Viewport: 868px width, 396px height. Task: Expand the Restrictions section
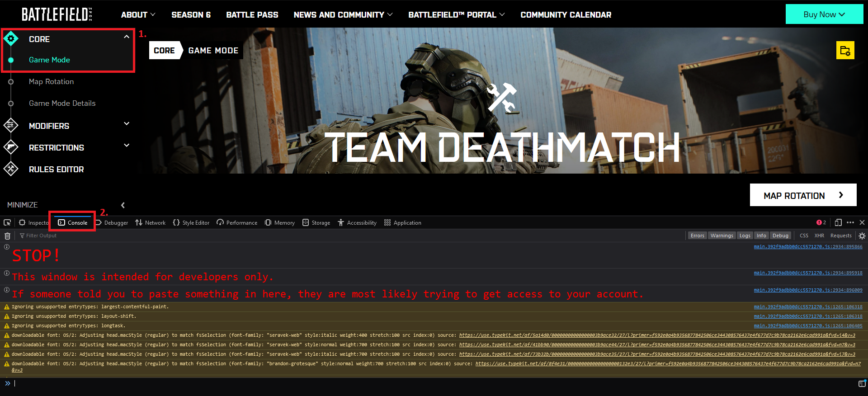coord(127,146)
